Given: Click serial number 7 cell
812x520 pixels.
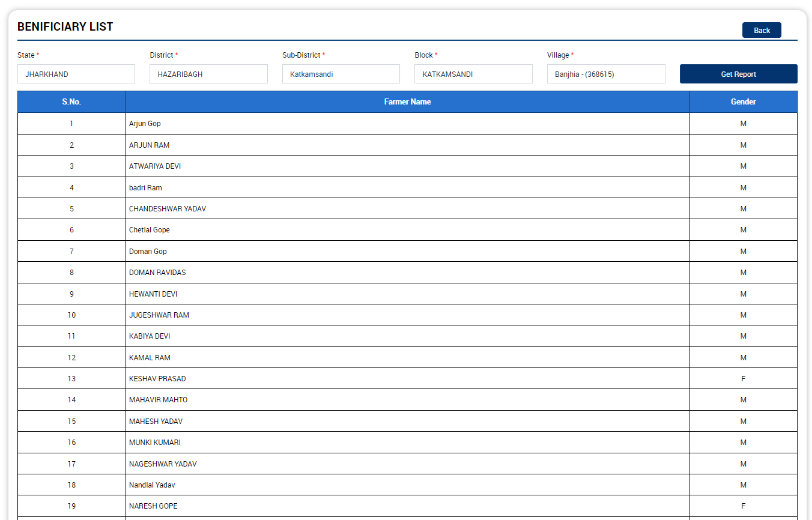Looking at the screenshot, I should 71,252.
